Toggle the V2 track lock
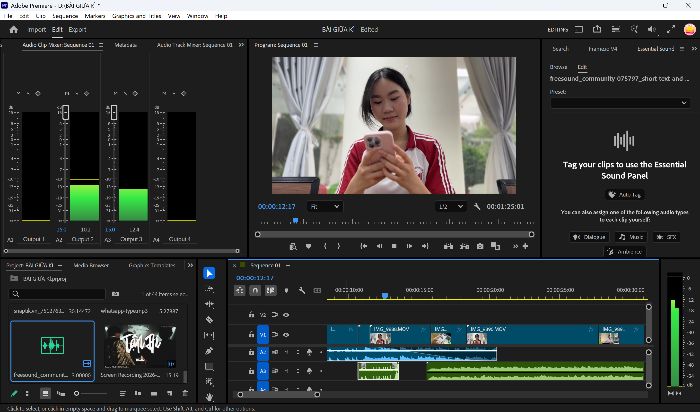This screenshot has width=700, height=412. (x=251, y=315)
